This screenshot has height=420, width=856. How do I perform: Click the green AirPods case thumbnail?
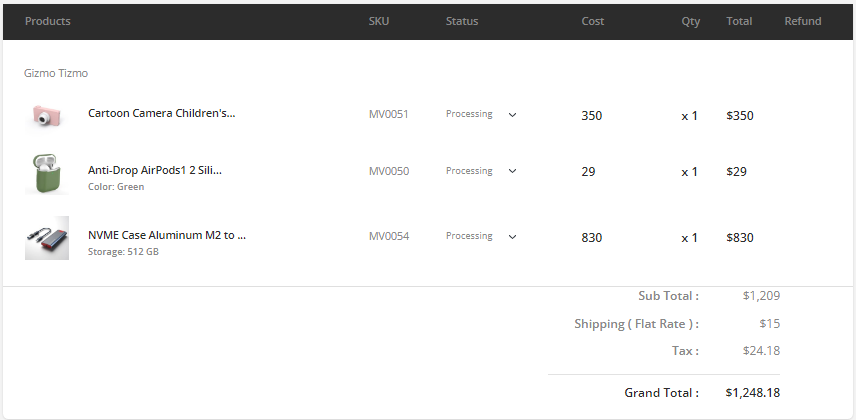(x=47, y=173)
